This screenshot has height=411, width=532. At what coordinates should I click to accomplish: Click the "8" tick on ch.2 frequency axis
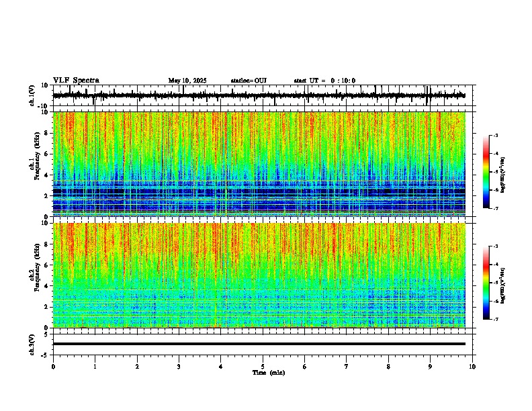tap(47, 244)
